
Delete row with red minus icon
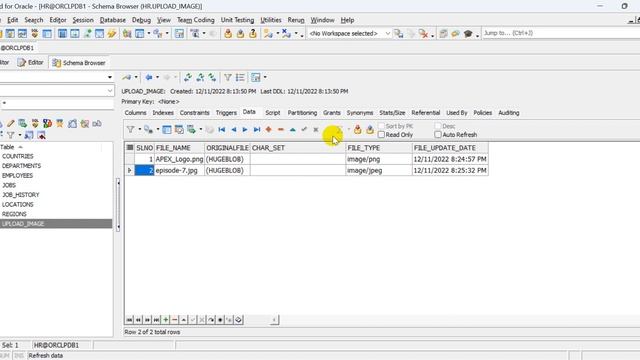(x=280, y=130)
